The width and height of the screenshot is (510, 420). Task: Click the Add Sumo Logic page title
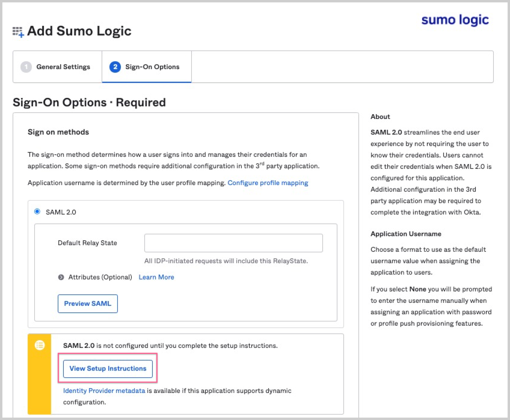tap(79, 31)
